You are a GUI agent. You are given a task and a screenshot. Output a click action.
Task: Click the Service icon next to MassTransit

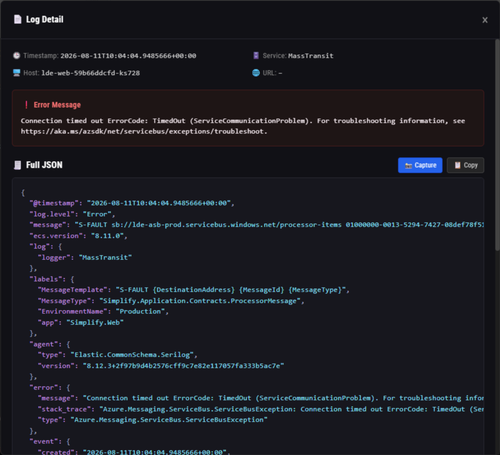coord(256,56)
